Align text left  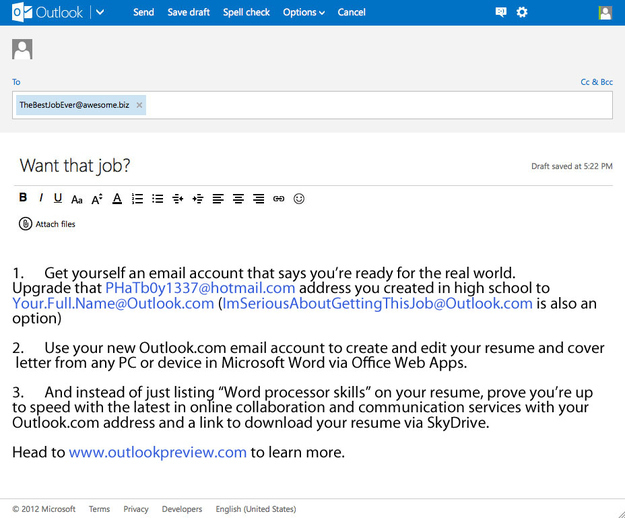click(x=218, y=198)
